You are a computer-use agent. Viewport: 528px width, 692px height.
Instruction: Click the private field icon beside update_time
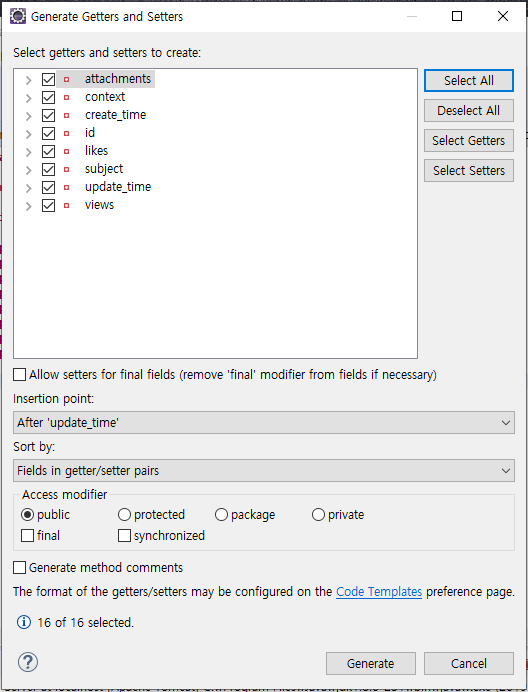[67, 188]
